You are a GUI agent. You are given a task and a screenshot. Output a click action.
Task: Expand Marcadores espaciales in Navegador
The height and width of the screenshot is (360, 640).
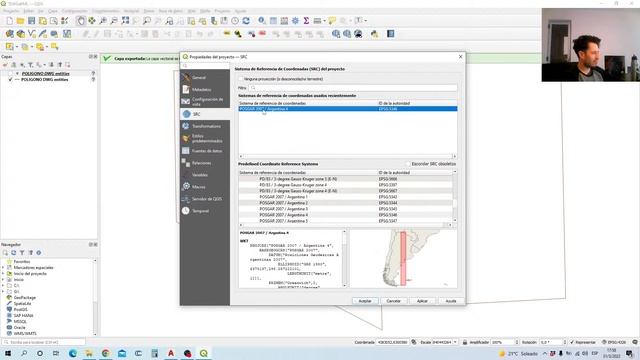point(3,268)
